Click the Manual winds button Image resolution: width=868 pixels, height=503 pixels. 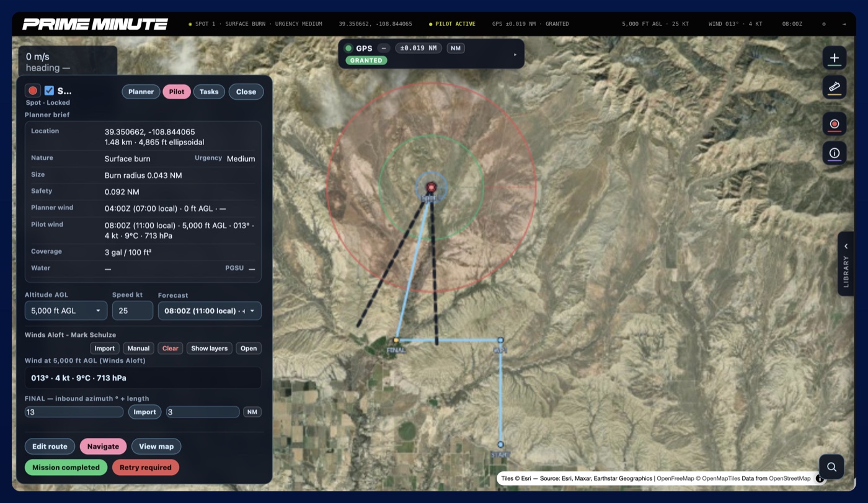(x=138, y=349)
